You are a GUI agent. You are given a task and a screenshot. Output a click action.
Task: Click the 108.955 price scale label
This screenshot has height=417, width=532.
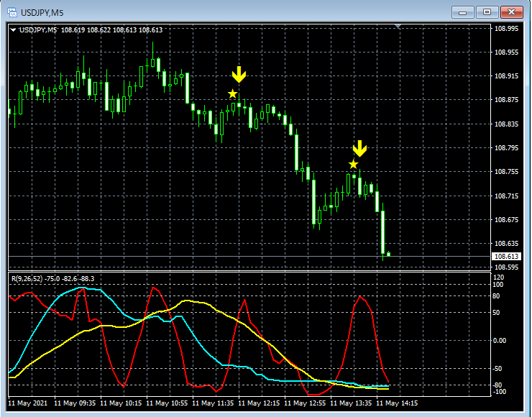point(506,52)
